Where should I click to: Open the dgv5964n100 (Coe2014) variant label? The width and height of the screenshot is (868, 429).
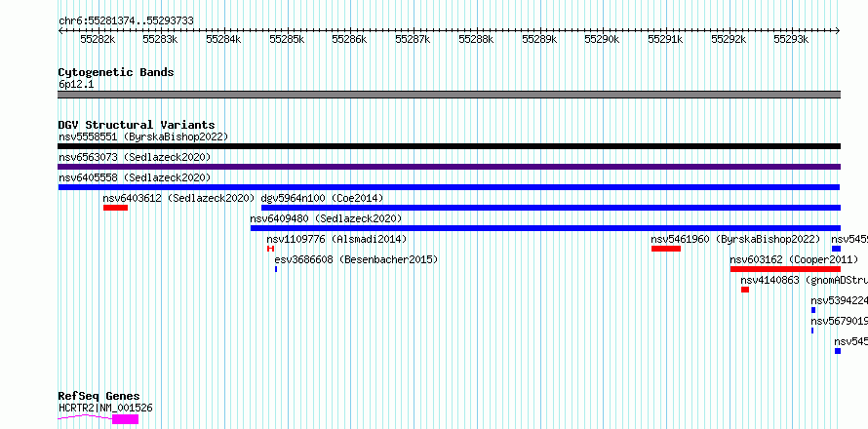pos(322,198)
